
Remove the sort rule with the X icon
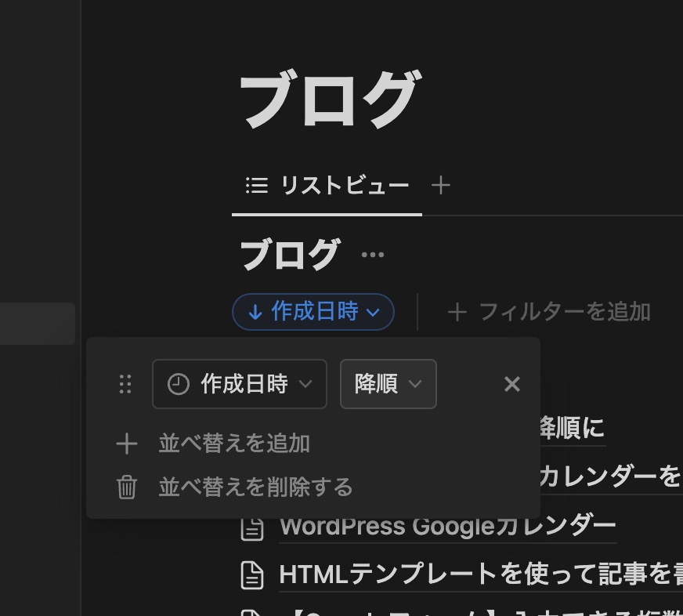(x=512, y=384)
